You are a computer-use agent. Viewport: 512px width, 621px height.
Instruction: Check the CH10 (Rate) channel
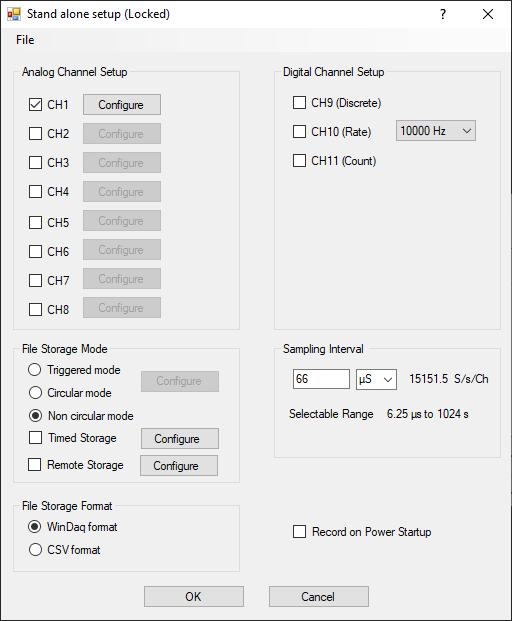tap(299, 131)
